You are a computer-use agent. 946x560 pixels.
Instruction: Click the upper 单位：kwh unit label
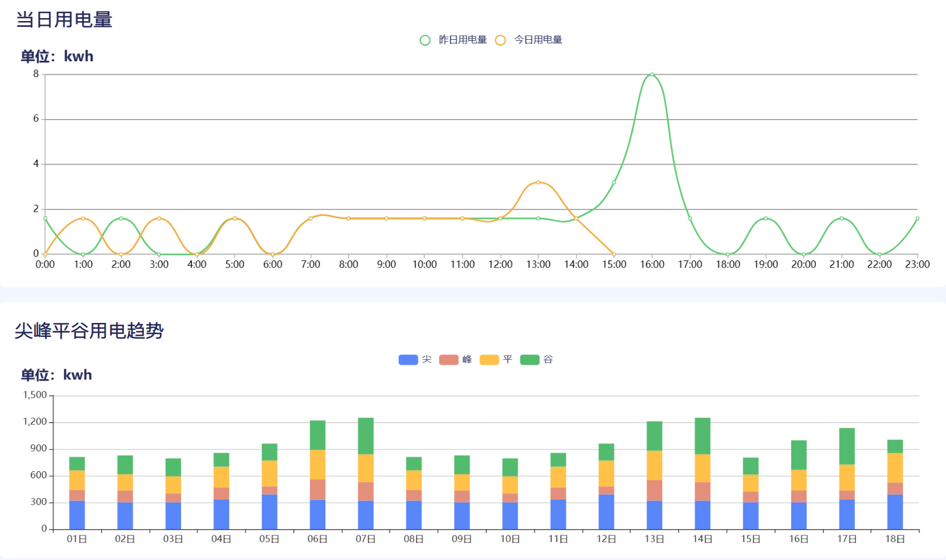57,57
